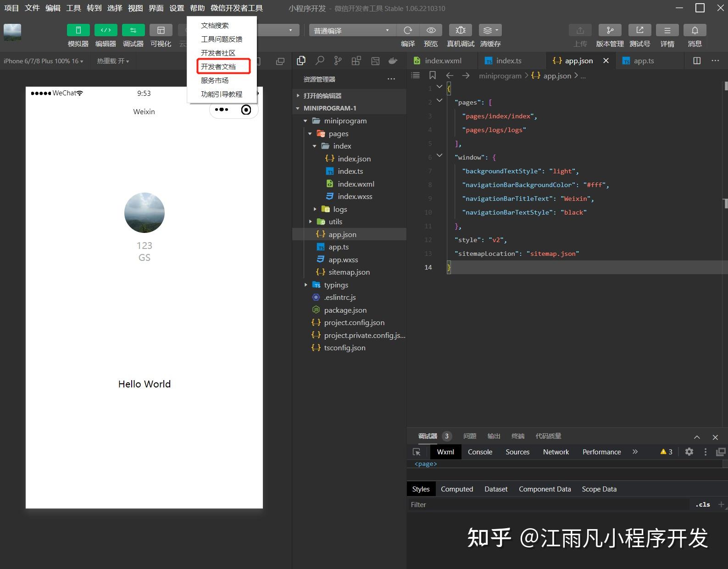
Task: Open the search icon in sidebar
Action: click(320, 61)
